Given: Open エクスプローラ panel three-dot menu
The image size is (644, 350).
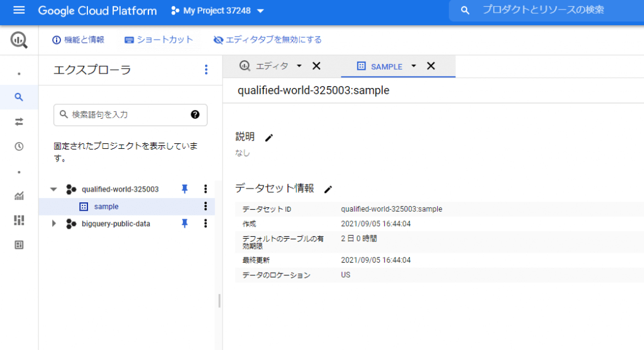Looking at the screenshot, I should 206,70.
